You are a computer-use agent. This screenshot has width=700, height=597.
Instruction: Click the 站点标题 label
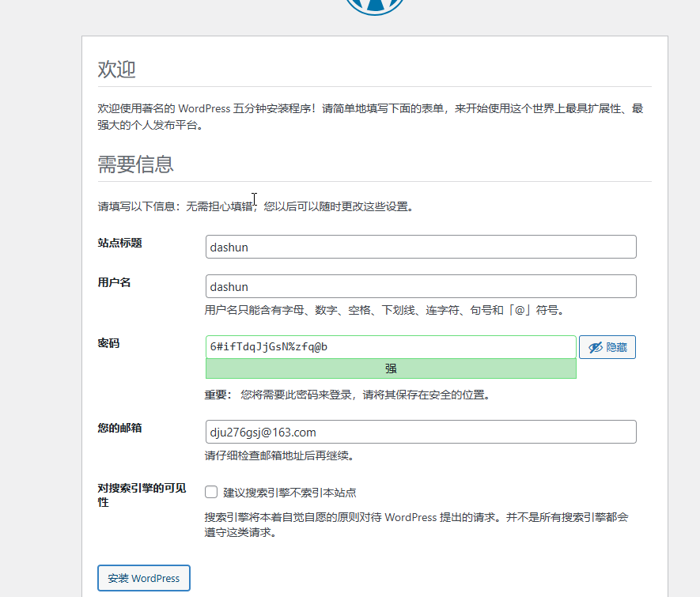click(x=119, y=243)
